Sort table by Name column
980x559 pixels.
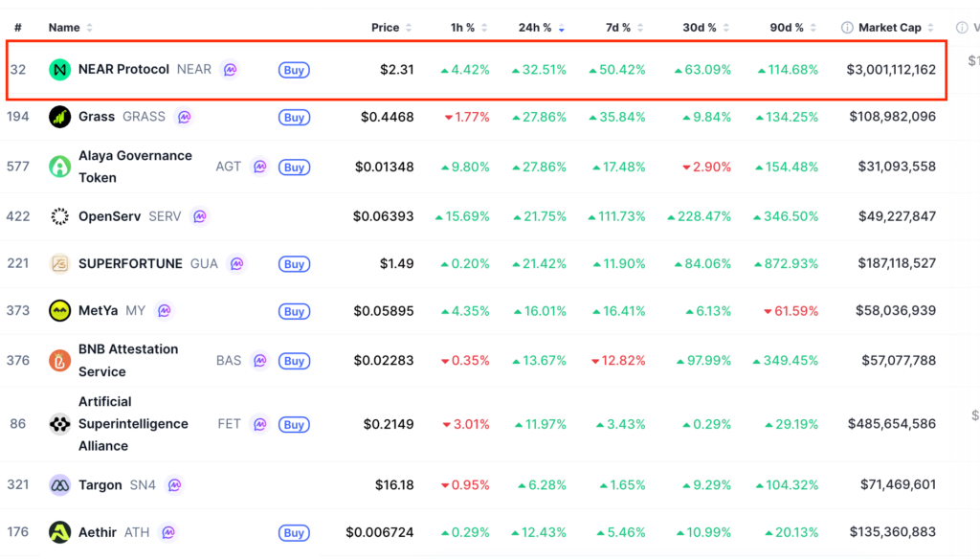pyautogui.click(x=70, y=28)
